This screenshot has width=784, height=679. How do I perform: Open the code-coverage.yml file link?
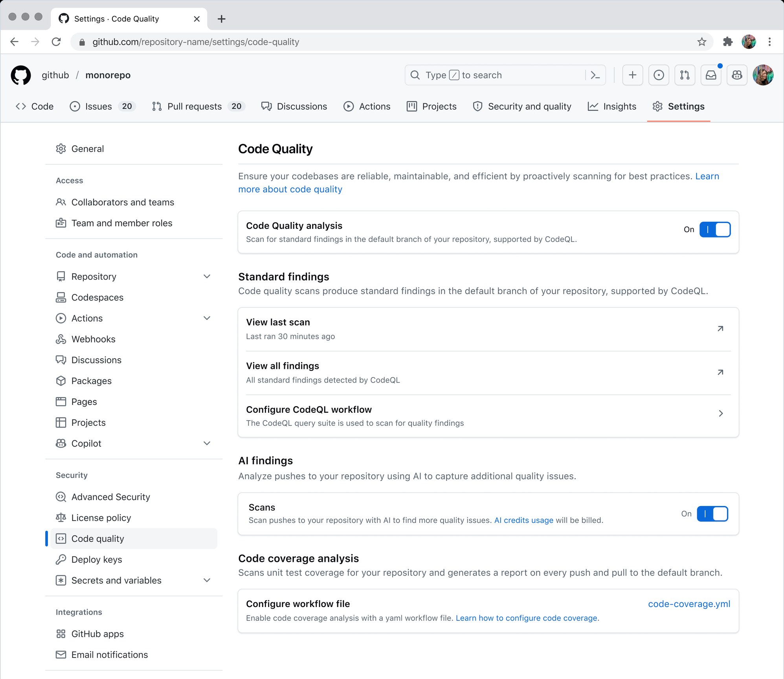click(689, 604)
